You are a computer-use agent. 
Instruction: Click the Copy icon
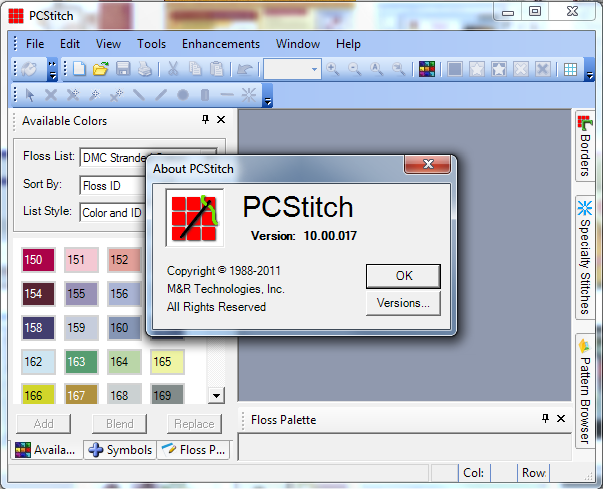195,69
